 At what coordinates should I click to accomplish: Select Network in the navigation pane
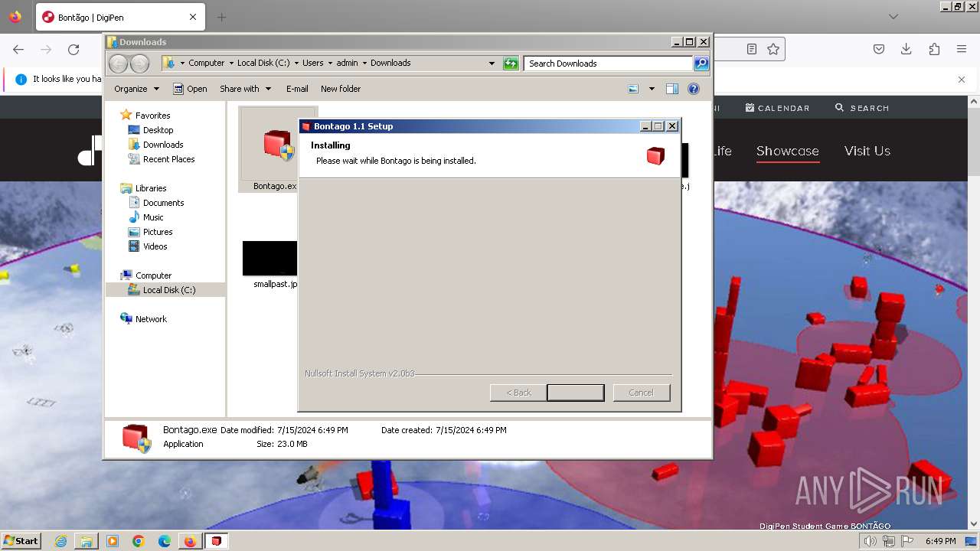point(150,319)
